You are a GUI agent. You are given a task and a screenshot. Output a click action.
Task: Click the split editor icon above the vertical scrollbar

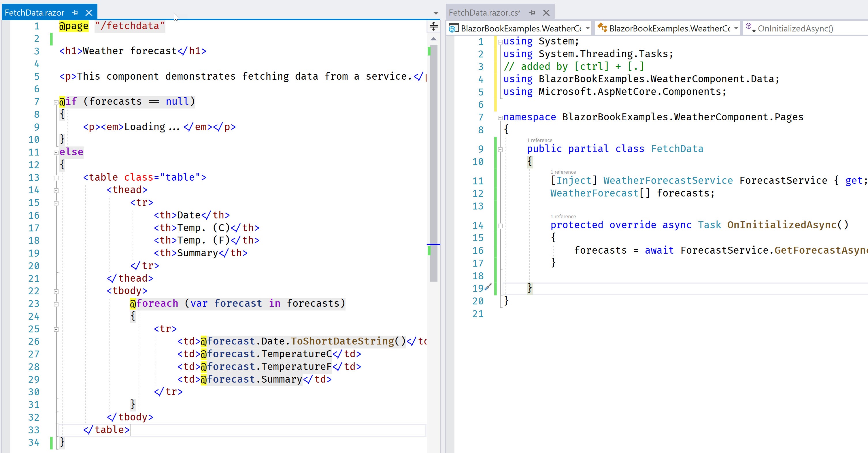click(x=433, y=26)
